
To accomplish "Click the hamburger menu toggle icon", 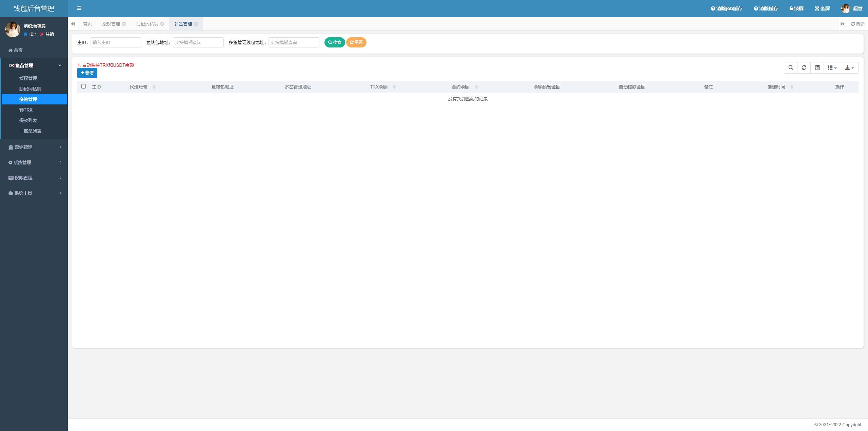I will tap(79, 8).
